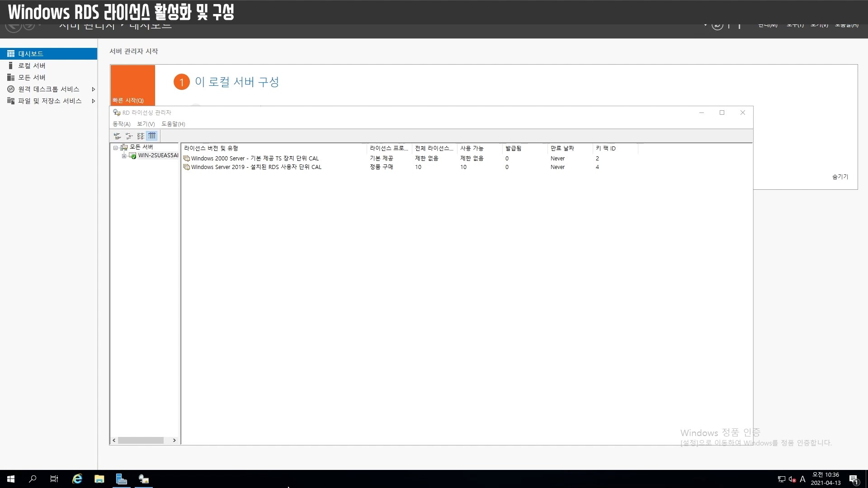Viewport: 868px width, 488px height.
Task: Open the notification center icon
Action: tap(854, 479)
